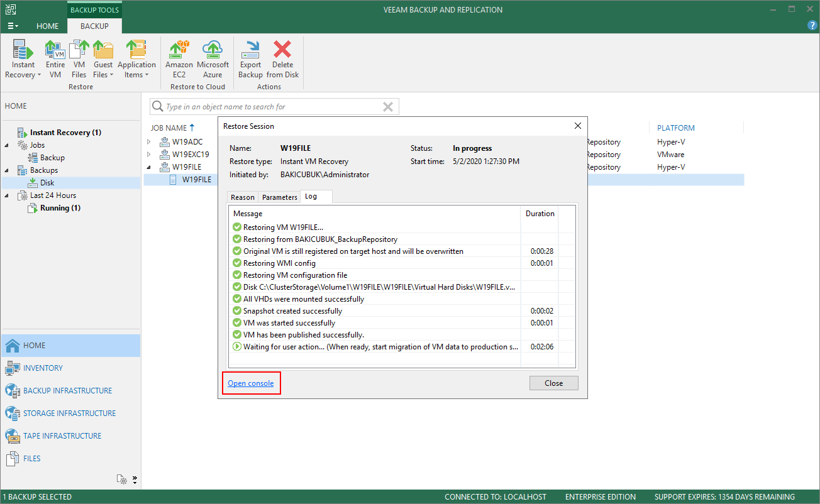The width and height of the screenshot is (820, 504).
Task: Click the Close button in Restore Session
Action: 553,383
